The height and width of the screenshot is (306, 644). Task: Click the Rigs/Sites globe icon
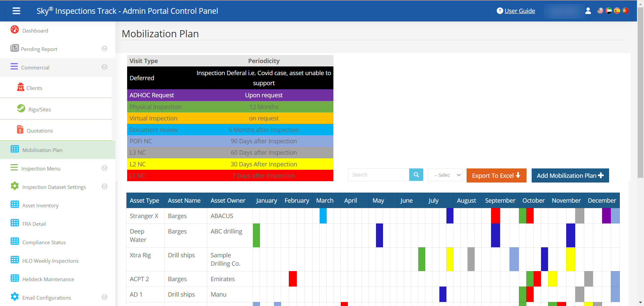tap(20, 109)
